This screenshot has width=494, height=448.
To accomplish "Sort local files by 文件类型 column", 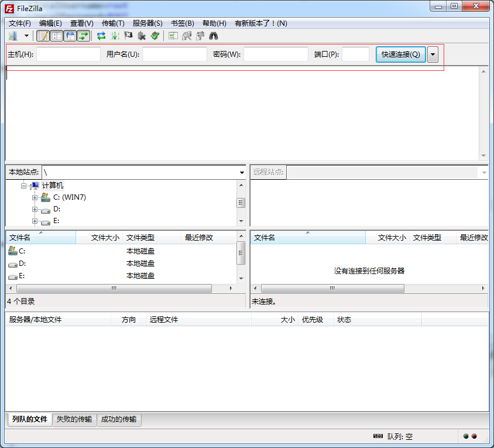I will 152,237.
